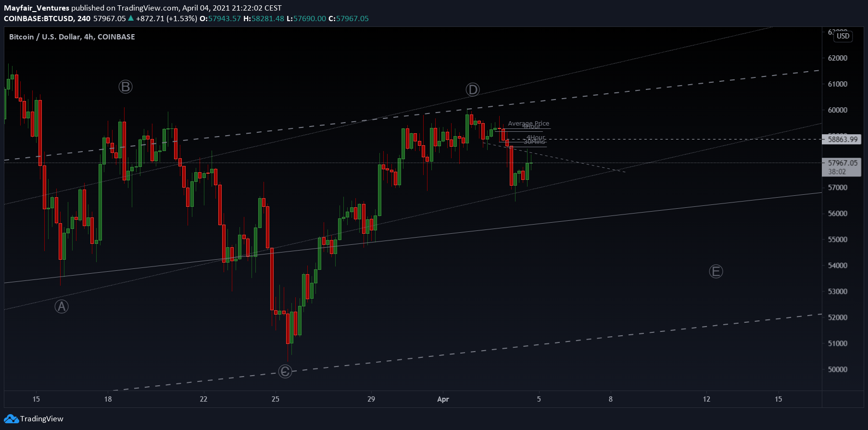
Task: Click the circled E wave marker
Action: [716, 272]
